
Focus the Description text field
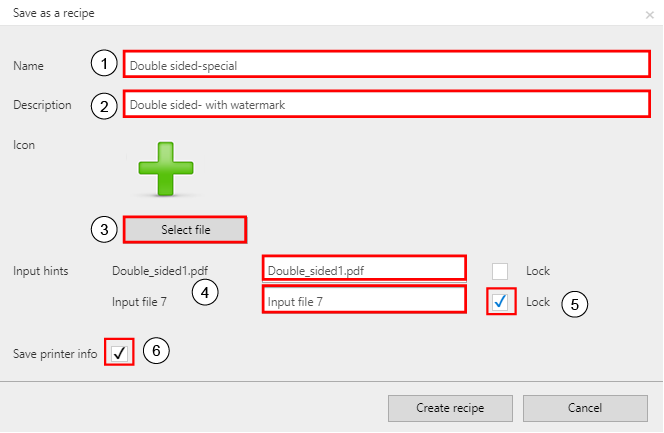click(387, 104)
